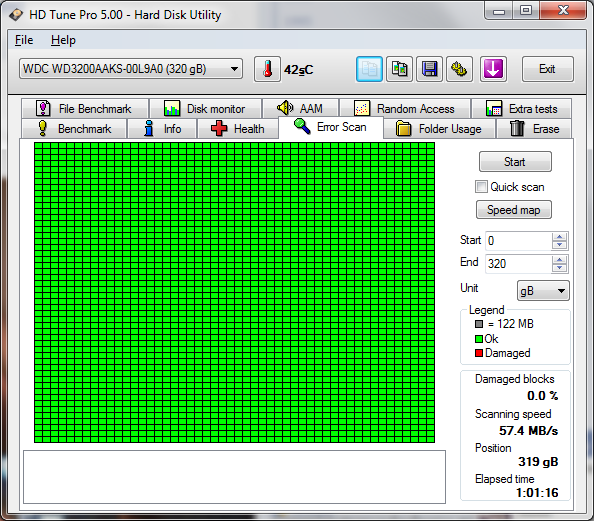This screenshot has height=521, width=594.
Task: Select the Error Scan tab
Action: coord(331,127)
